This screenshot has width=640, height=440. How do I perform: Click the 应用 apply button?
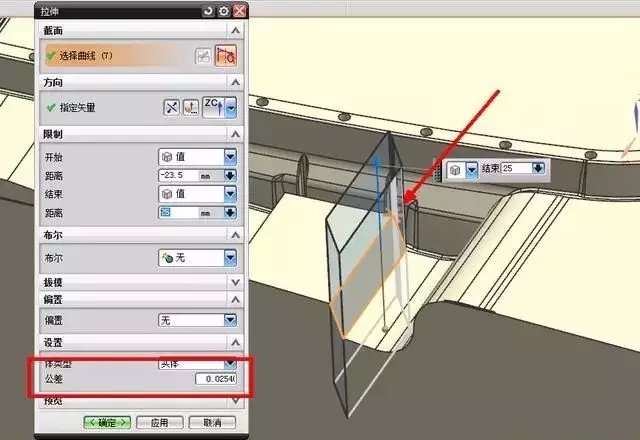coord(158,423)
